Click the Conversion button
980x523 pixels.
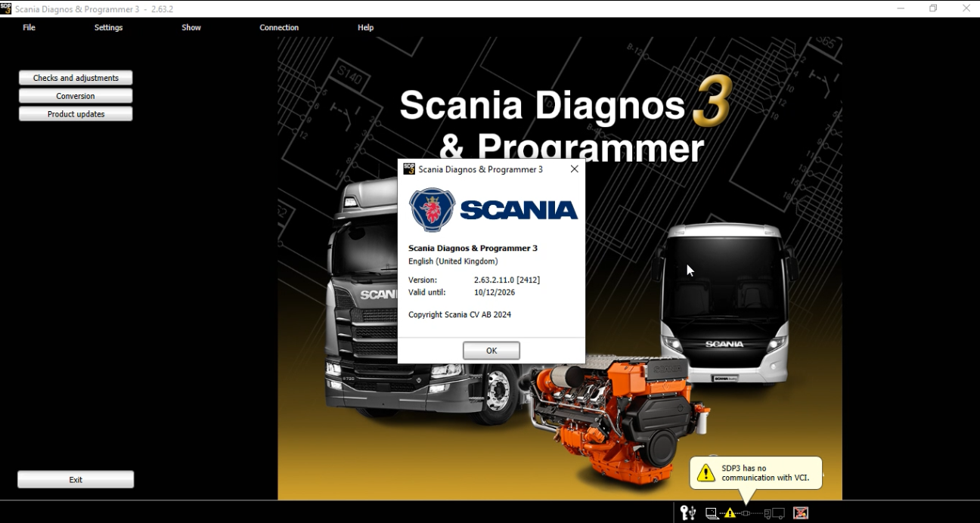point(76,96)
